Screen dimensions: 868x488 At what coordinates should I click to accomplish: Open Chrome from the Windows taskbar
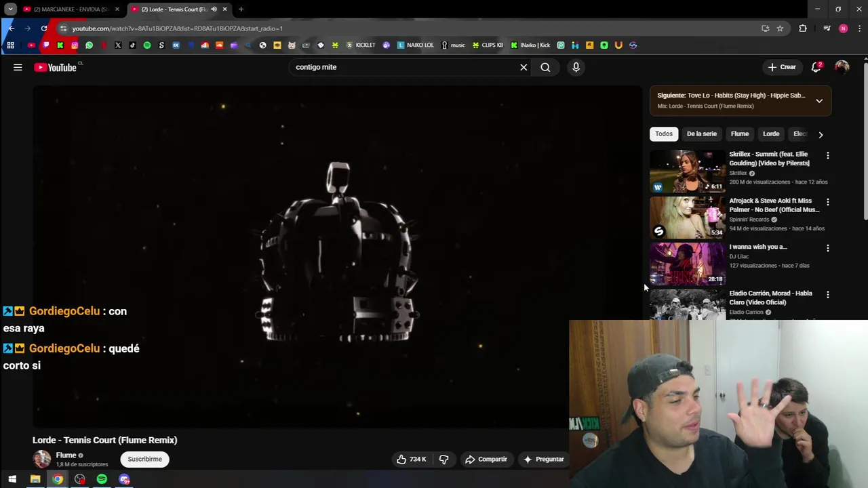click(x=58, y=479)
